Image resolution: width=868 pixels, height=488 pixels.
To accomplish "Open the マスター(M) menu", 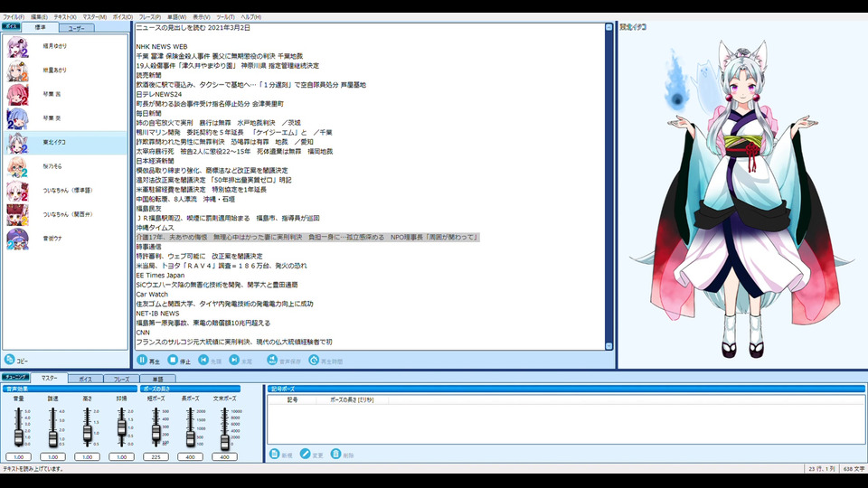I will coord(95,17).
